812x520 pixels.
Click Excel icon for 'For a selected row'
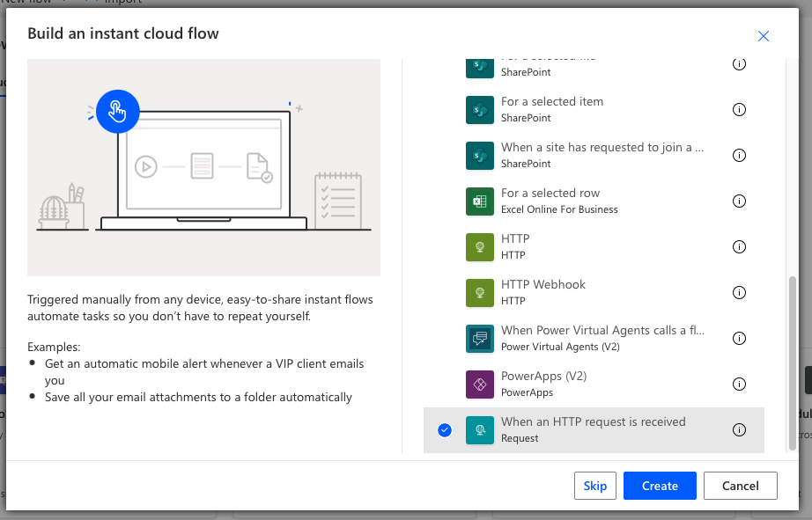(x=479, y=201)
